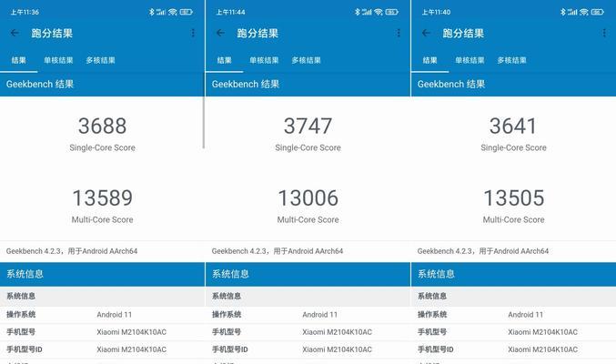
Task: Click 操作系统 label in 11:36 screenshot
Action: 21,315
